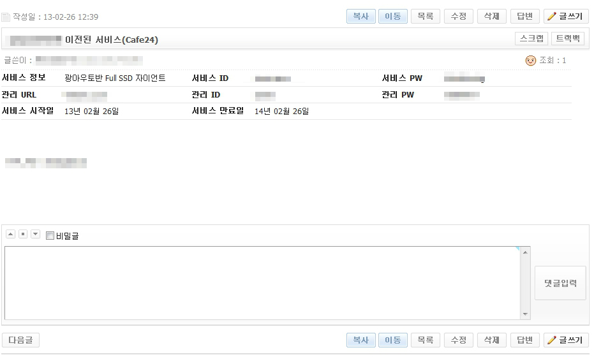The image size is (594, 364).
Task: Go to next post via 다음글
Action: coord(20,340)
